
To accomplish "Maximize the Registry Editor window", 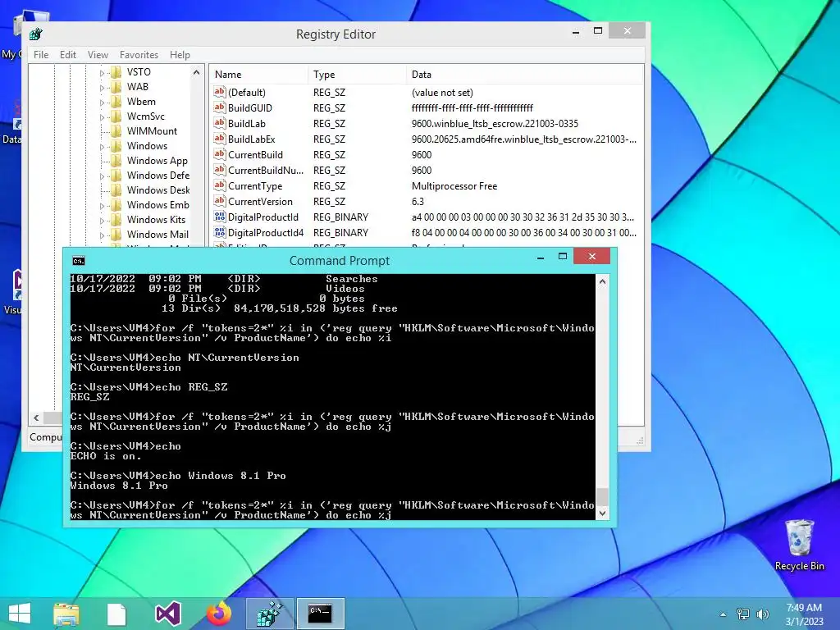I will (598, 31).
